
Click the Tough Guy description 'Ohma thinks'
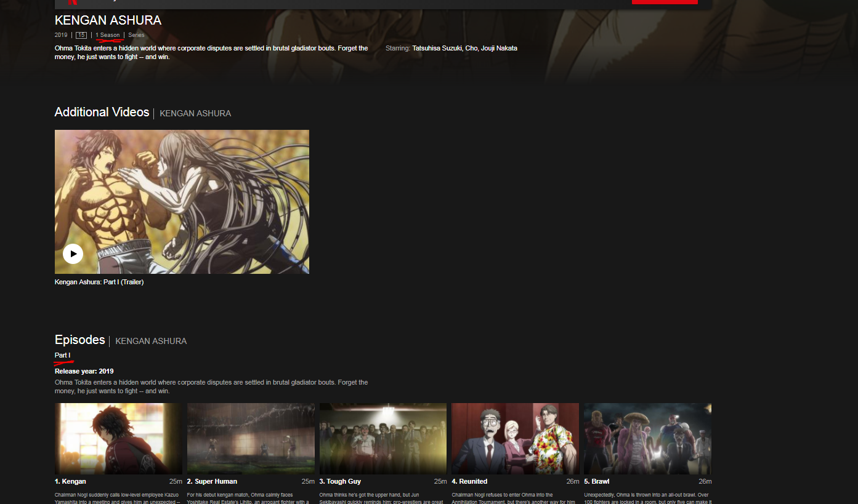coord(382,498)
